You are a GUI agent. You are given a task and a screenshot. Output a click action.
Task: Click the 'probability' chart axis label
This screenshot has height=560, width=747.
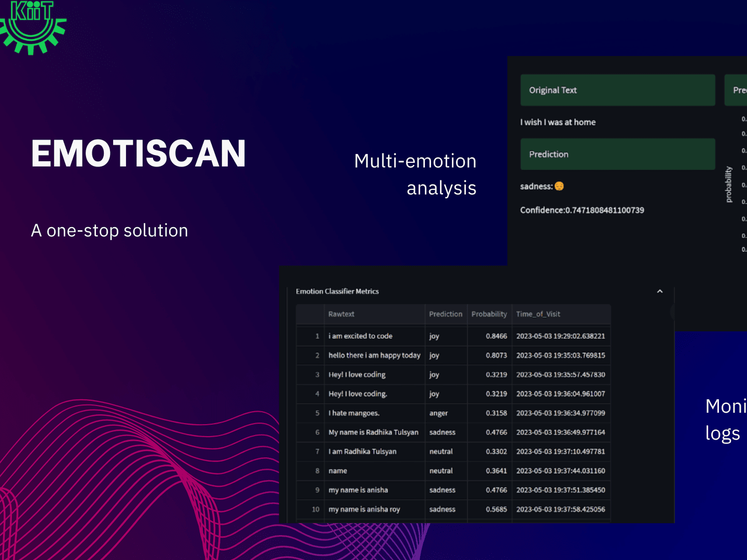point(728,184)
